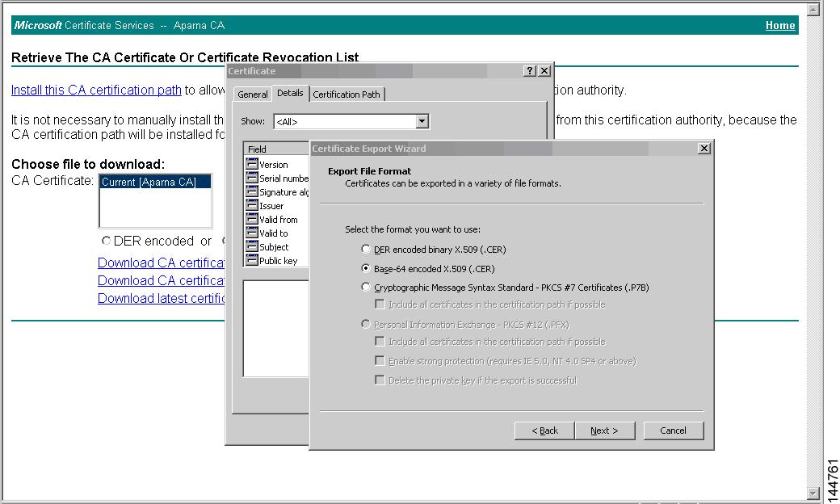Enable include all certificates for PKCS #7
This screenshot has height=504, width=840.
pyautogui.click(x=380, y=304)
